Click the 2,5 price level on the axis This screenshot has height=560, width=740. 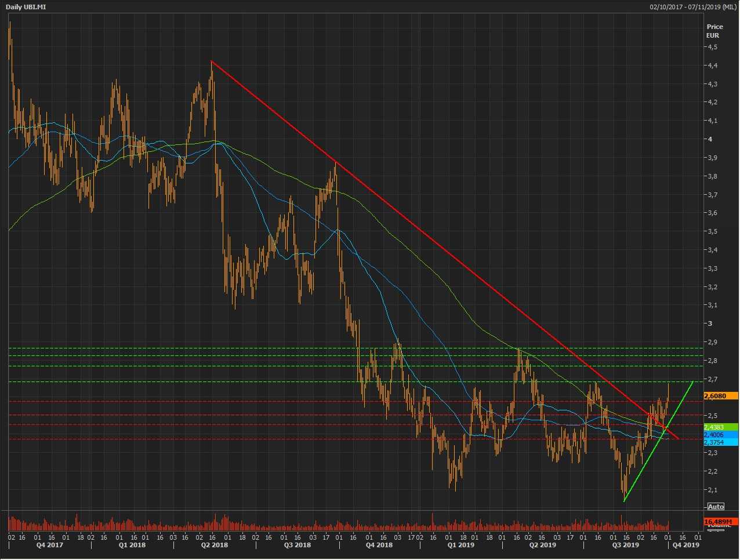tap(712, 416)
